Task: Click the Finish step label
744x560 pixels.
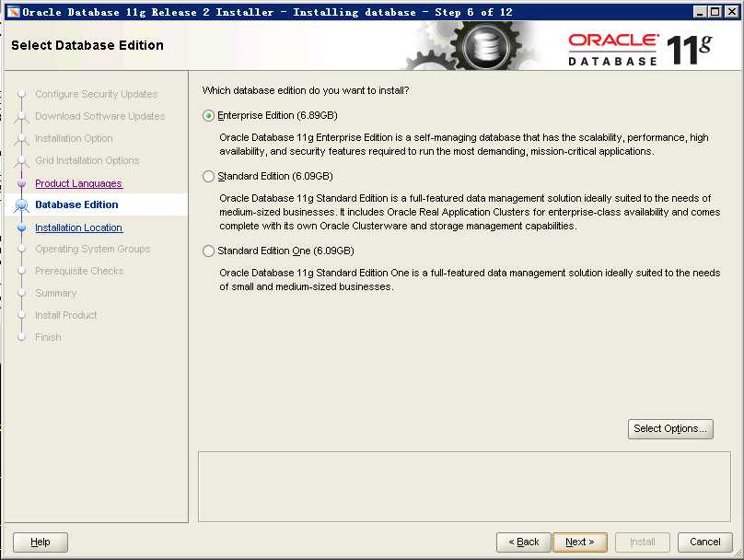Action: [x=48, y=337]
